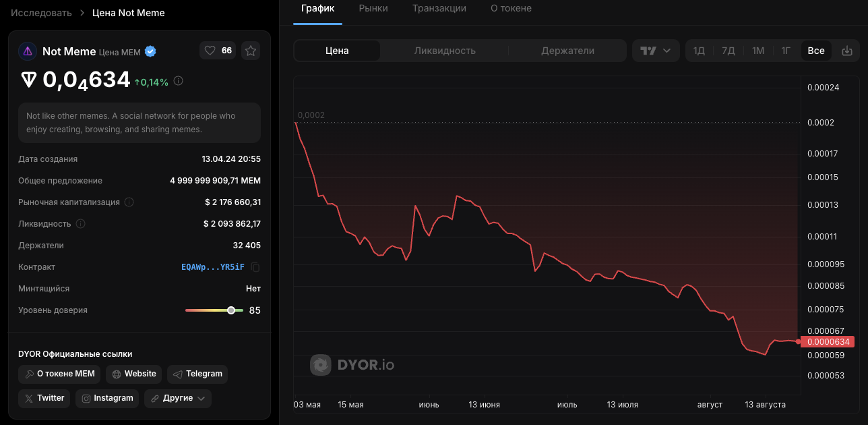Click info icon beside Рыночная капитализация
This screenshot has height=425, width=868.
pyautogui.click(x=129, y=202)
